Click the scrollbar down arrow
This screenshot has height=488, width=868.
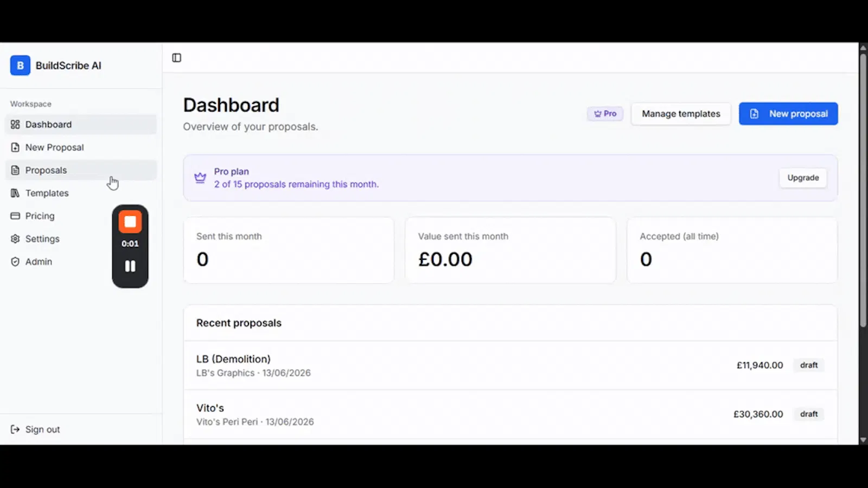(x=863, y=440)
